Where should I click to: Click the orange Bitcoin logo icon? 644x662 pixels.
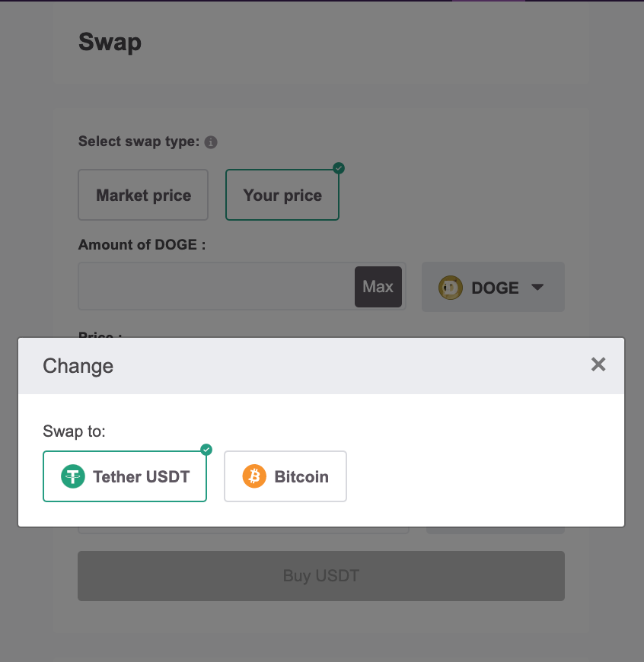point(254,476)
